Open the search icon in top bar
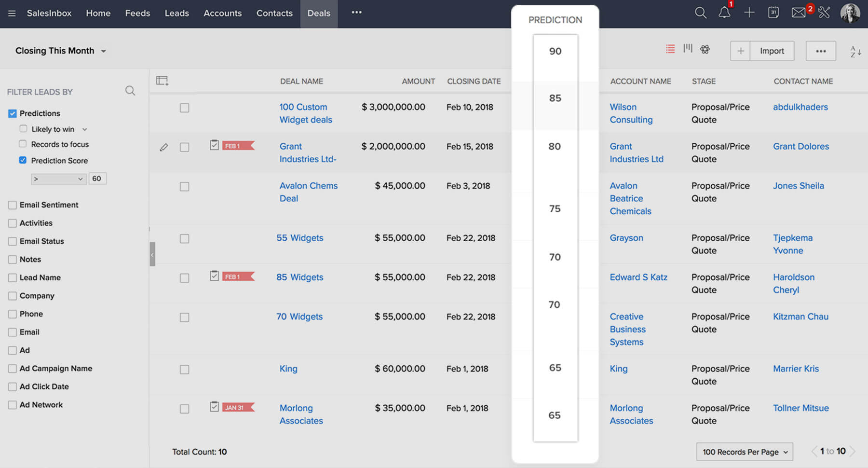 (700, 13)
